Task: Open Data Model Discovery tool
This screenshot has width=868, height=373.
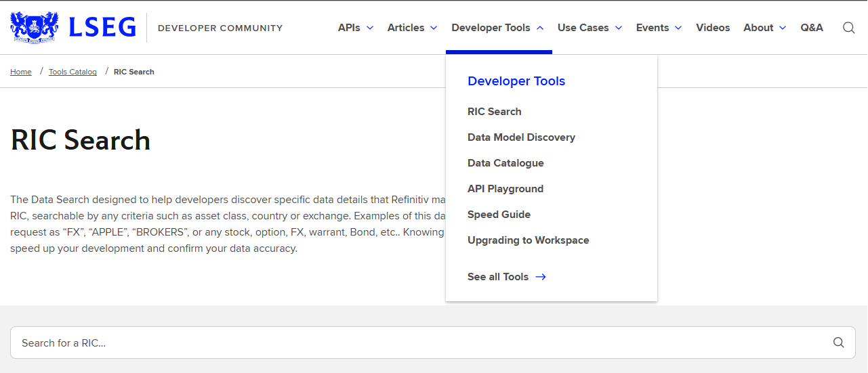Action: point(521,137)
